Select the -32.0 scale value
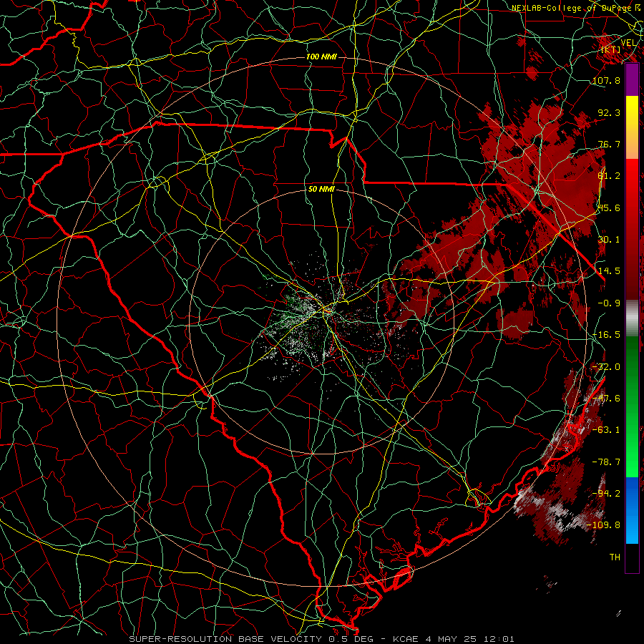The image size is (644, 644). click(x=606, y=367)
